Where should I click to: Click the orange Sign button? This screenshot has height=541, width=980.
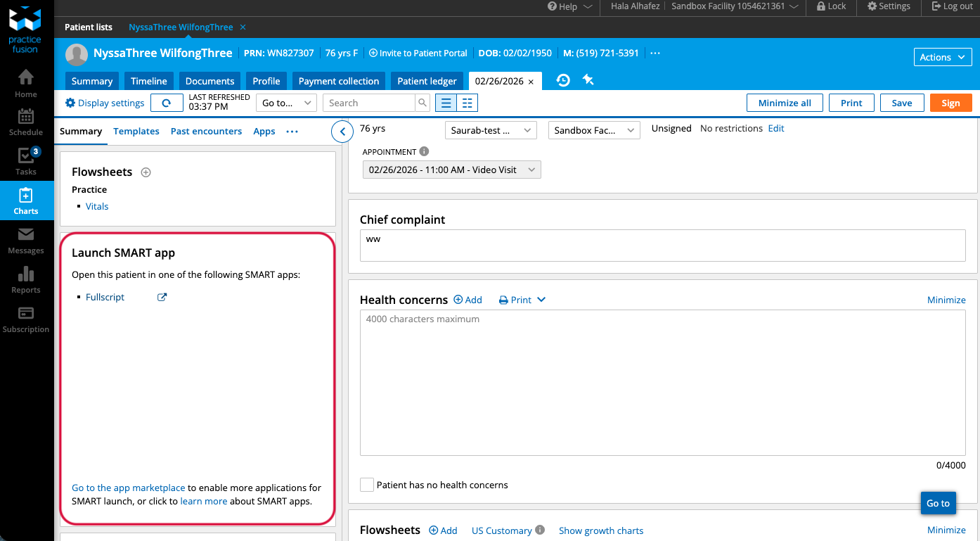[950, 103]
